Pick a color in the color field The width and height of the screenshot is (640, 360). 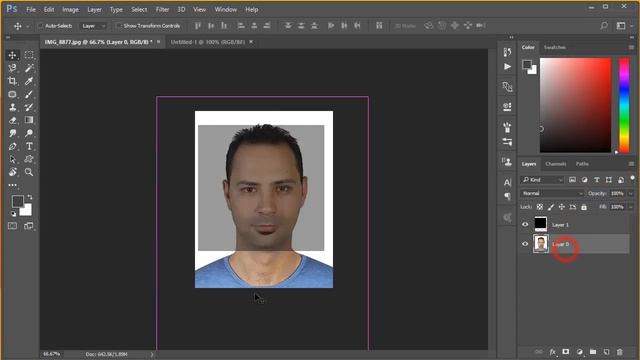(x=576, y=105)
